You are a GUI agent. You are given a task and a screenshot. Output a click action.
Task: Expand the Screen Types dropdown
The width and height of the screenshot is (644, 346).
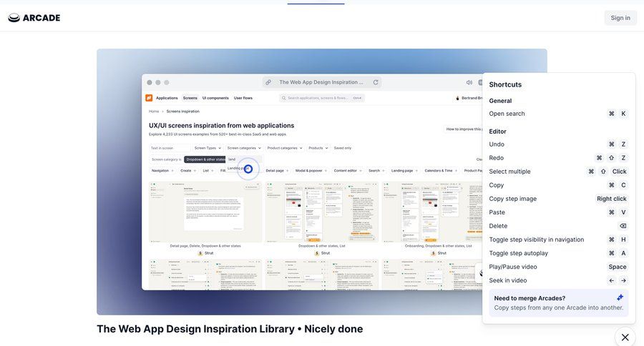point(208,148)
